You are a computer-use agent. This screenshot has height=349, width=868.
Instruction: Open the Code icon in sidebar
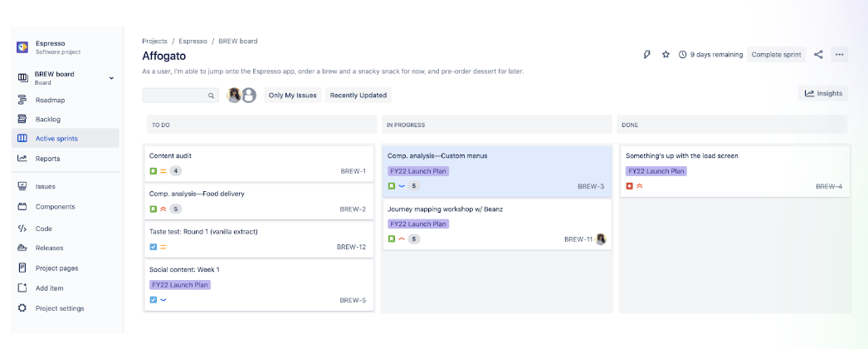point(22,229)
